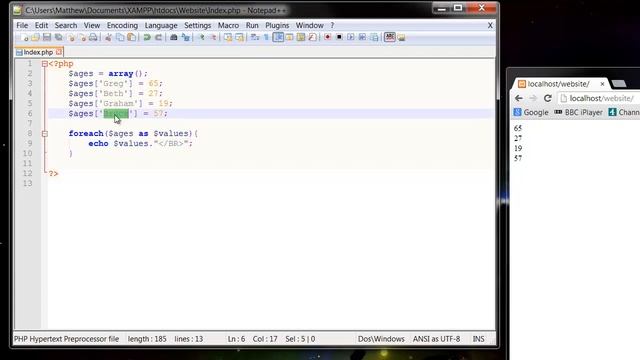
Task: Open the BBC iPlayer bookmark
Action: coord(578,112)
